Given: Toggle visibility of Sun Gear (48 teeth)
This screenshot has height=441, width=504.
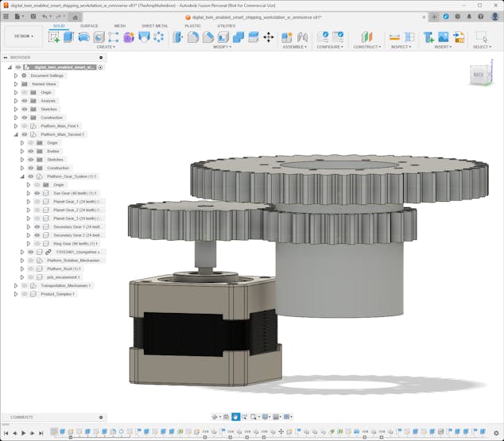Looking at the screenshot, I should 37,193.
